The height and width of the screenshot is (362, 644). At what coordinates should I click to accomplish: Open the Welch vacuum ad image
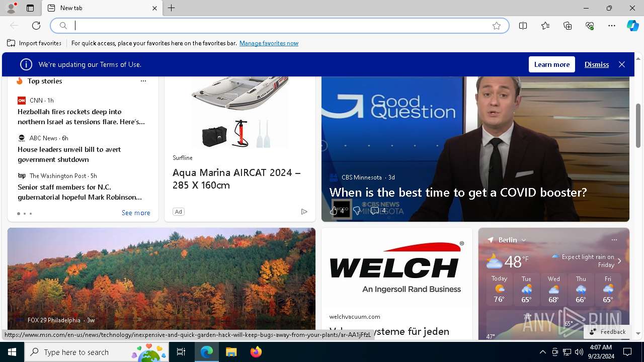[397, 267]
